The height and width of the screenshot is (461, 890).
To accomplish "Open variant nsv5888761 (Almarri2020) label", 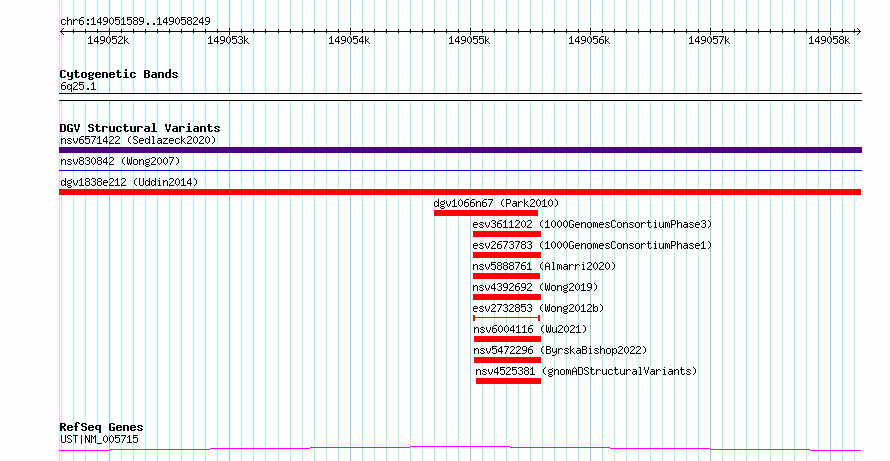I will [544, 266].
